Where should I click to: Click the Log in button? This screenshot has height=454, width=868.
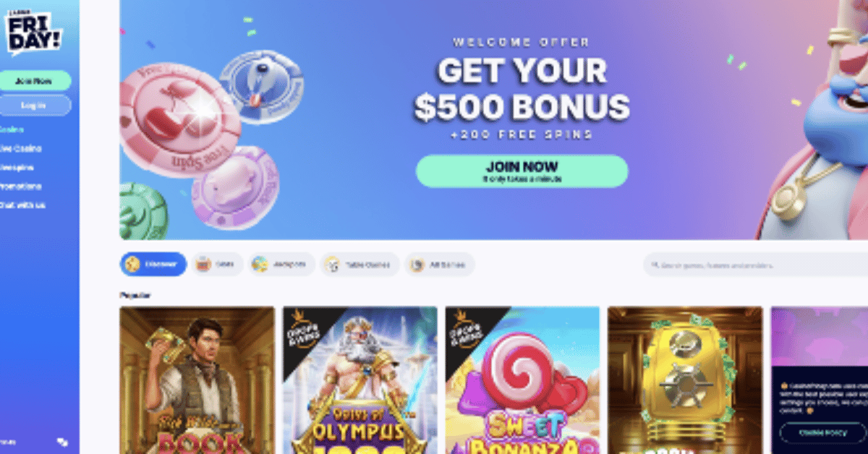(x=35, y=106)
